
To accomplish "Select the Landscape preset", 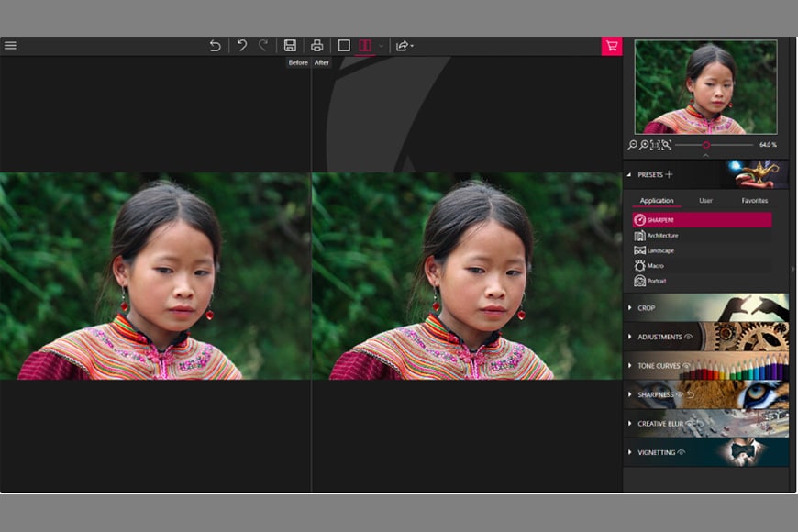I will coord(659,250).
